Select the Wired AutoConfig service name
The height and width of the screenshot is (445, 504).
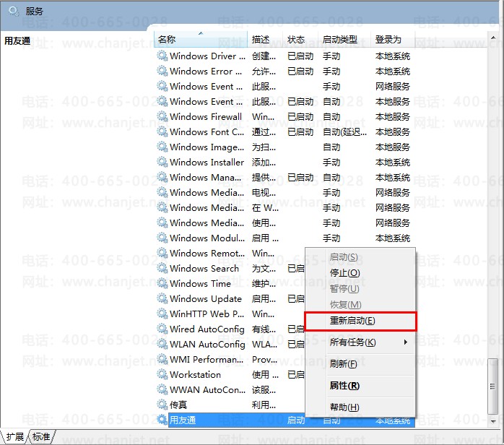pyautogui.click(x=207, y=329)
